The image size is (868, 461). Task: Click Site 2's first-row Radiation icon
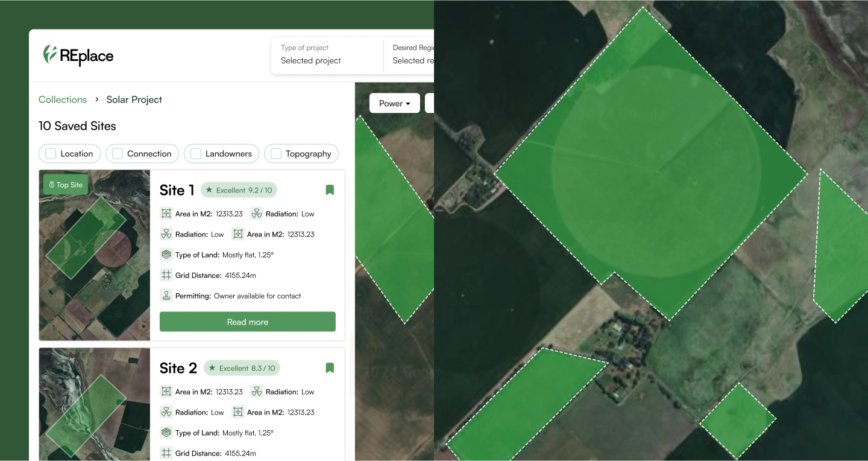point(257,392)
